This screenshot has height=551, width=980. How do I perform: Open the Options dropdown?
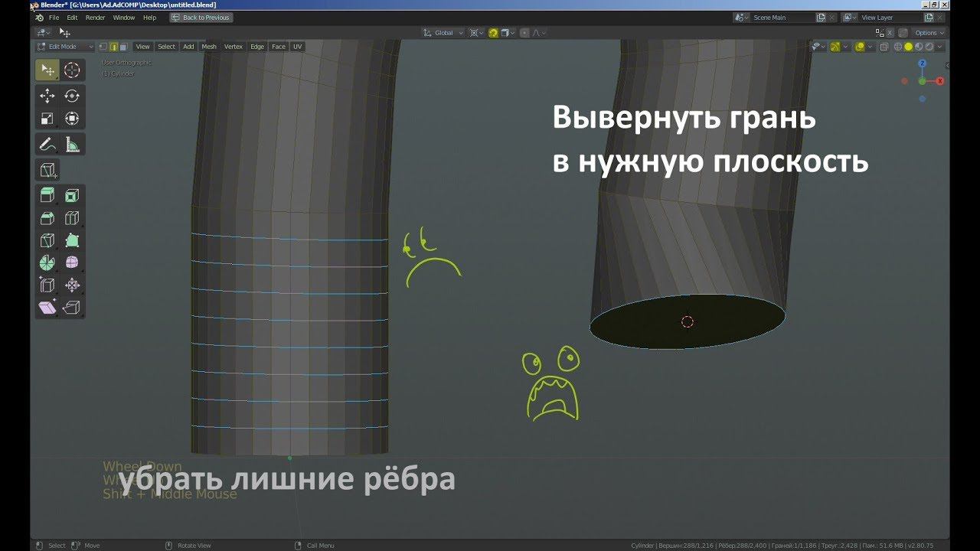coord(929,33)
